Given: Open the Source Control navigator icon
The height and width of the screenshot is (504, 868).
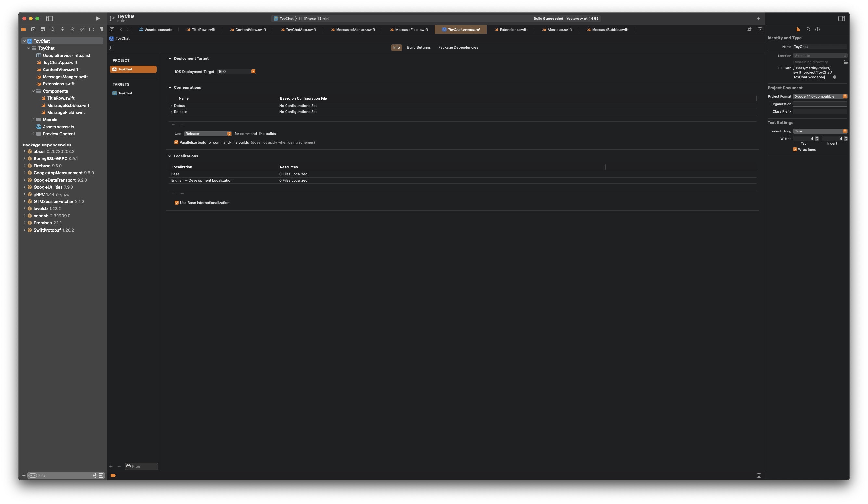Looking at the screenshot, I should coord(33,30).
